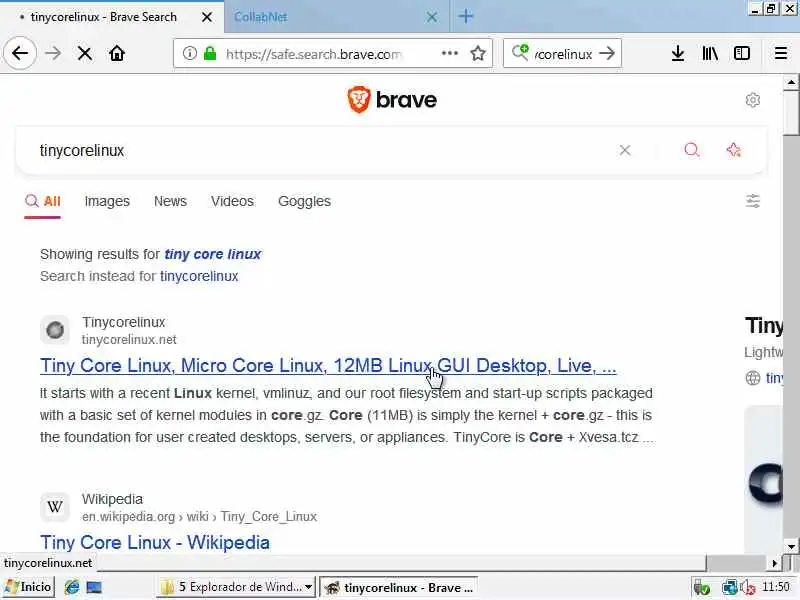This screenshot has width=800, height=600.
Task: Open Tiny Core Linux - Wikipedia result
Action: click(155, 542)
